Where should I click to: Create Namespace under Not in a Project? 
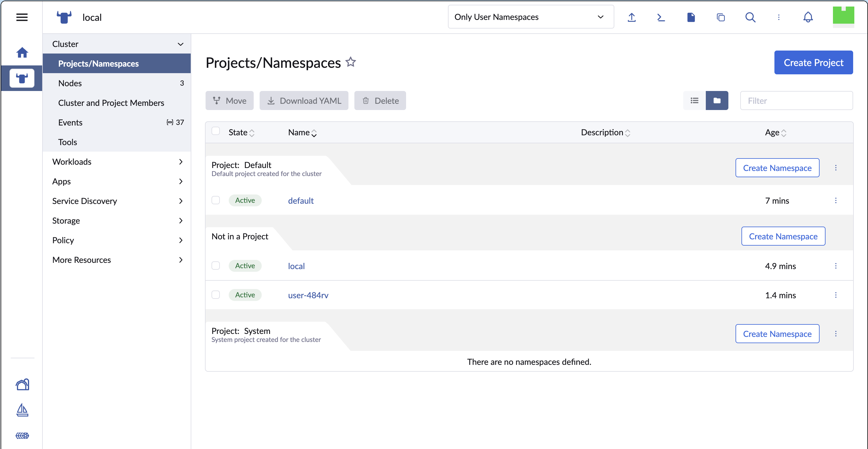[783, 236]
